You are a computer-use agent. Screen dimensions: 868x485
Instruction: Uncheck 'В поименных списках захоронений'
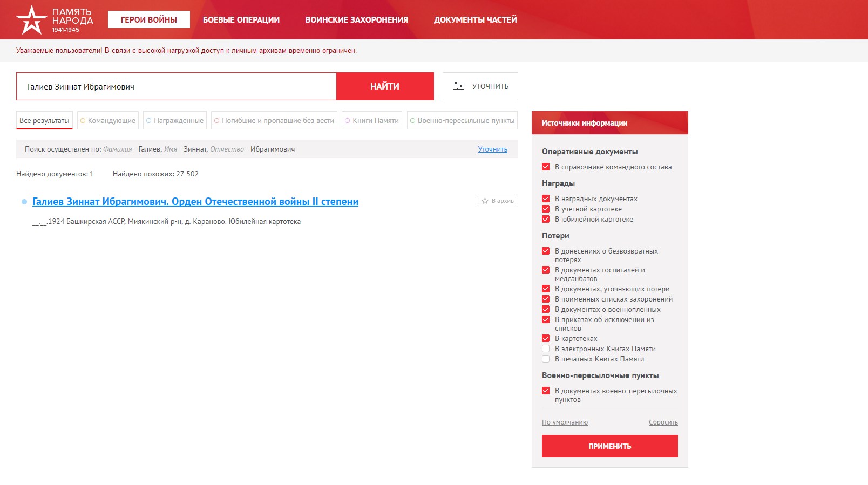[x=546, y=299]
